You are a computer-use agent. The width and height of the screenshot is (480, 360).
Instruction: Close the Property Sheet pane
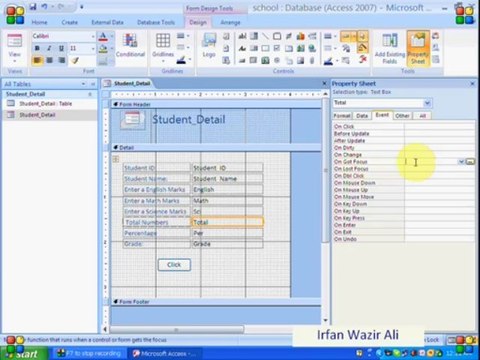click(472, 84)
